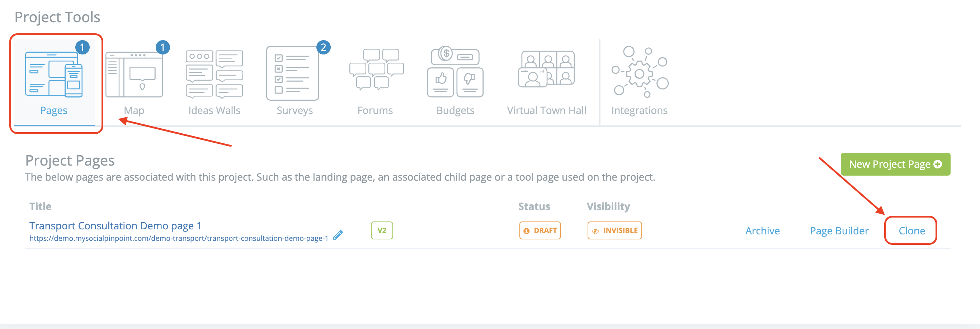Switch to the Ideas Walls tab label
This screenshot has height=329, width=980.
(x=214, y=110)
